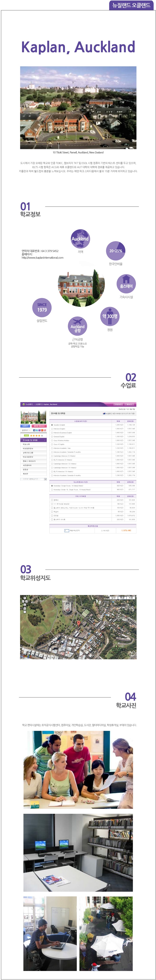The image size is (156, 980).
Task: Check the 등록비 fee checkbox
Action: coord(52,500)
